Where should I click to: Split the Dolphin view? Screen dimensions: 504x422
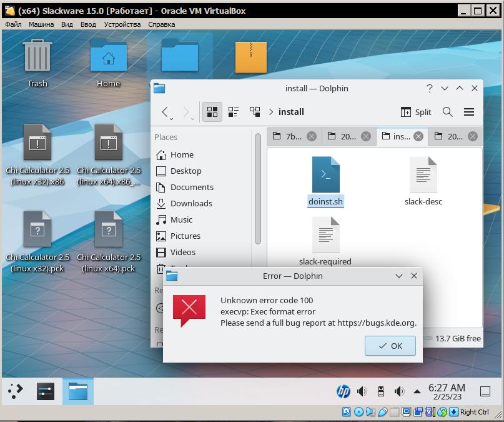click(416, 112)
